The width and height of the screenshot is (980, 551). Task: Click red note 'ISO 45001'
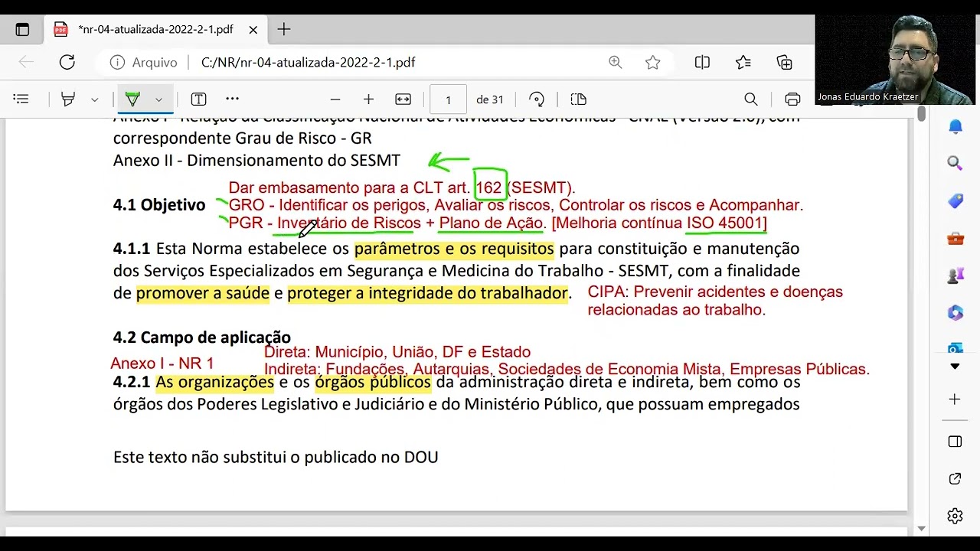coord(724,223)
